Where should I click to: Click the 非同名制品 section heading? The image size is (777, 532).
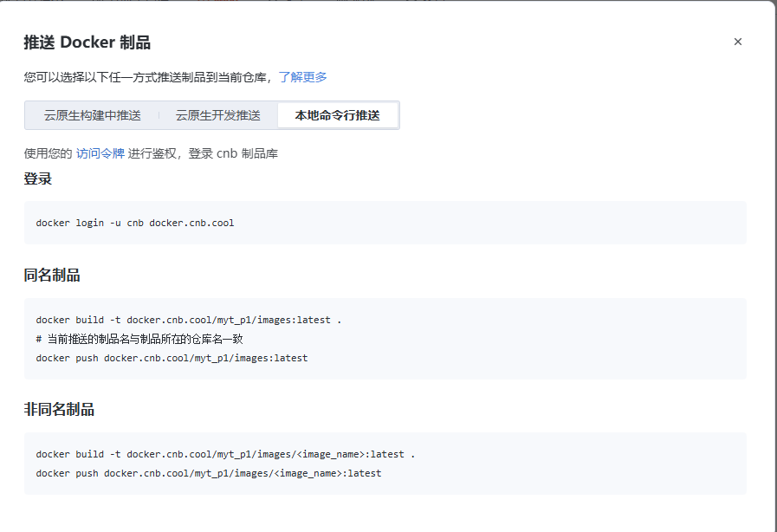(x=59, y=410)
